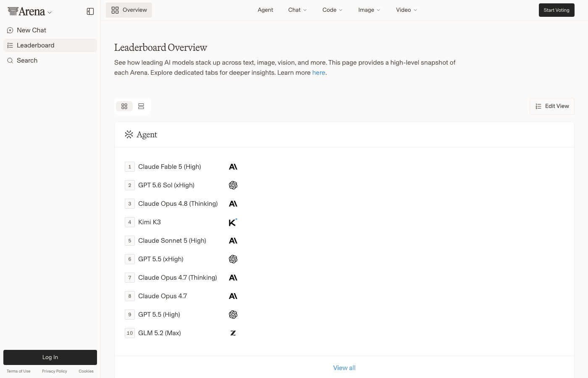Click the Edit View list icon
The width and height of the screenshot is (588, 378).
538,106
